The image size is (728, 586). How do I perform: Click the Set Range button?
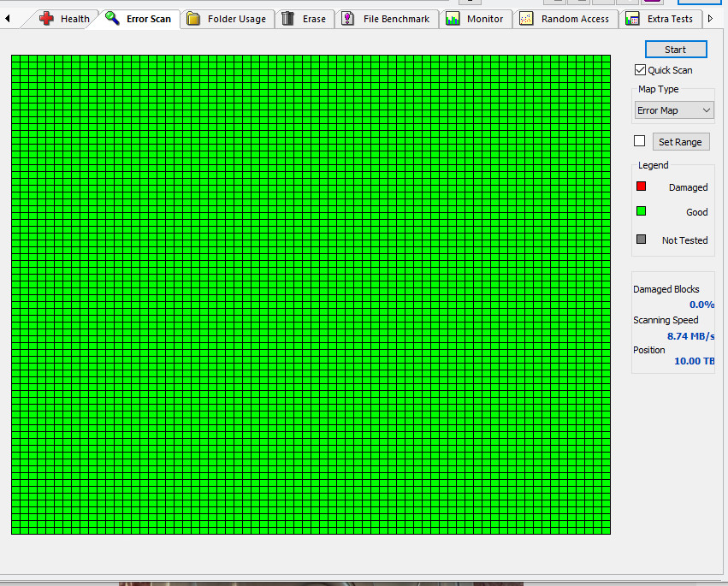[x=681, y=142]
